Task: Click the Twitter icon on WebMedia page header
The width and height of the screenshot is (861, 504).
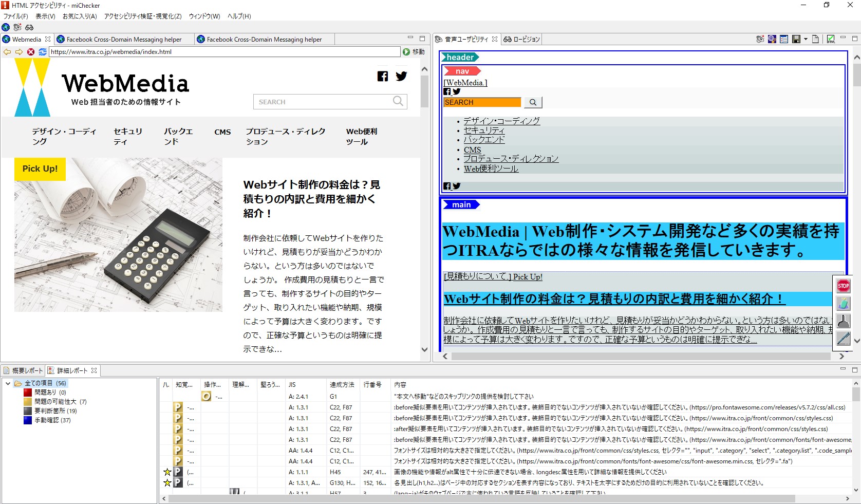Action: (401, 77)
